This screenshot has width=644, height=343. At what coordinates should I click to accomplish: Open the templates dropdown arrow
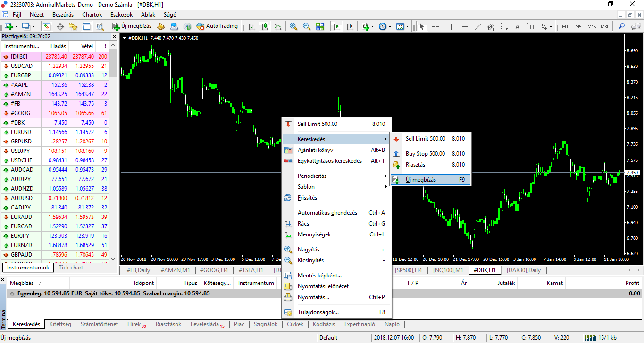click(x=408, y=26)
